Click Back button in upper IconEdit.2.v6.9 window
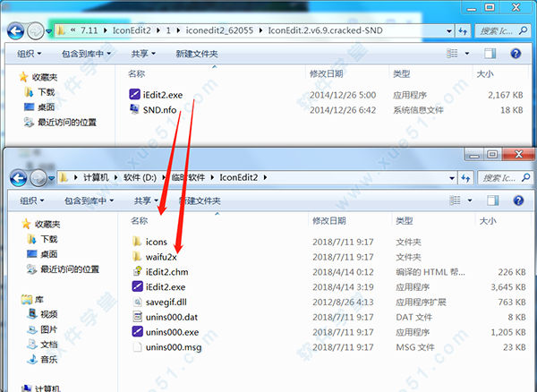 (x=16, y=31)
